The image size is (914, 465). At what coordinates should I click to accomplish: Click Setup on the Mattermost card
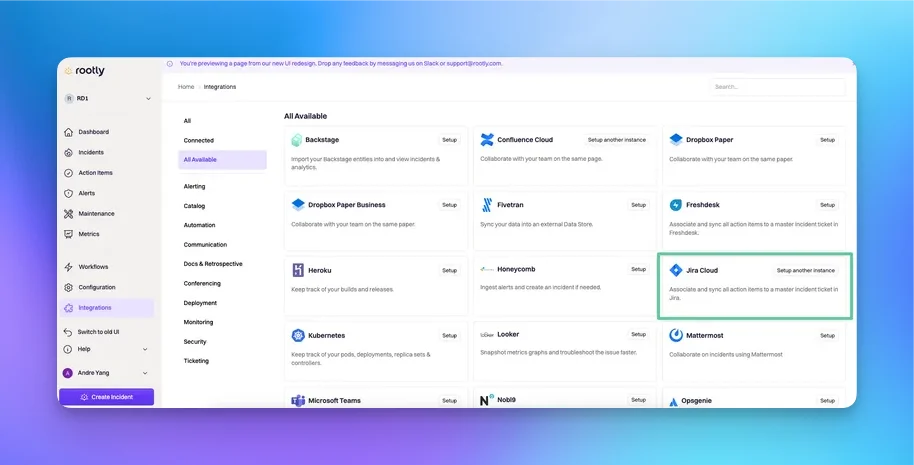pos(828,336)
